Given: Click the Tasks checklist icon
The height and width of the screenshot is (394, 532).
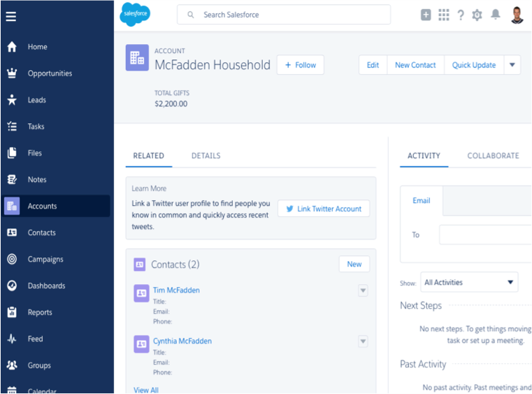Looking at the screenshot, I should point(12,126).
